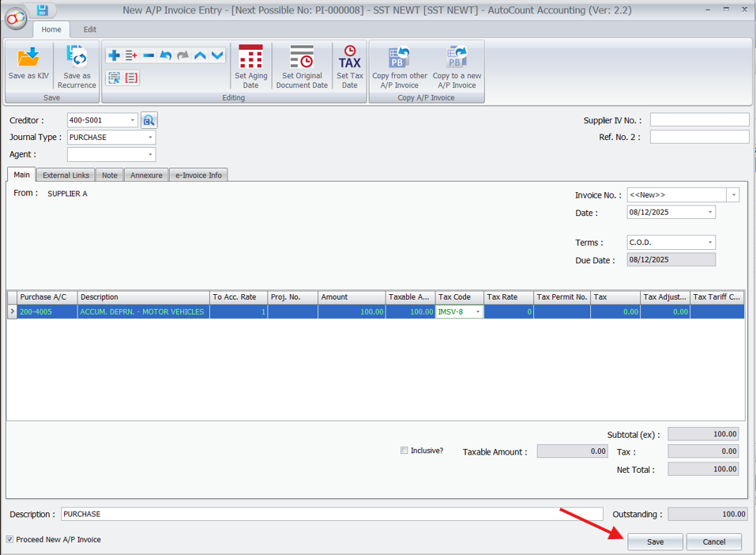Open the Invoice No. dropdown
This screenshot has height=555, width=756.
tap(733, 194)
